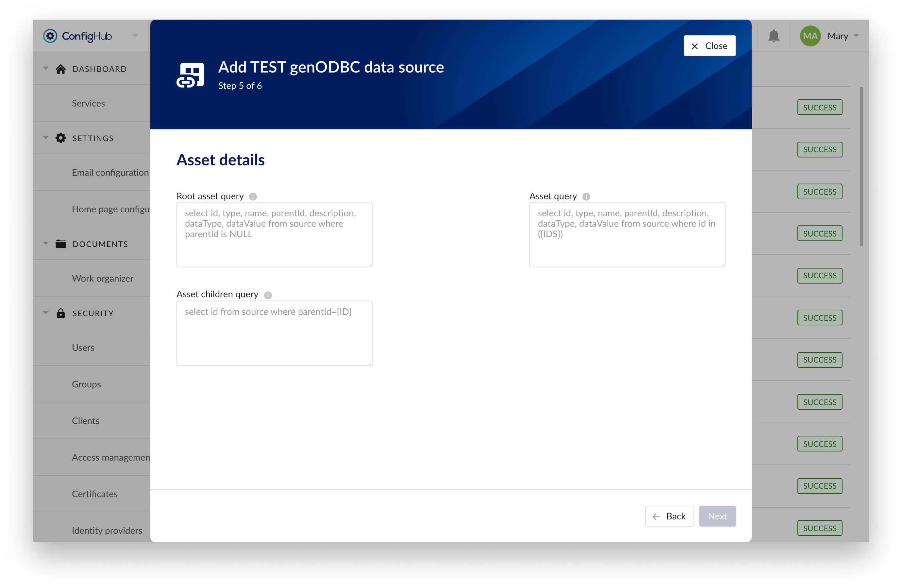Click the right-side vertical scrollbar

861,167
